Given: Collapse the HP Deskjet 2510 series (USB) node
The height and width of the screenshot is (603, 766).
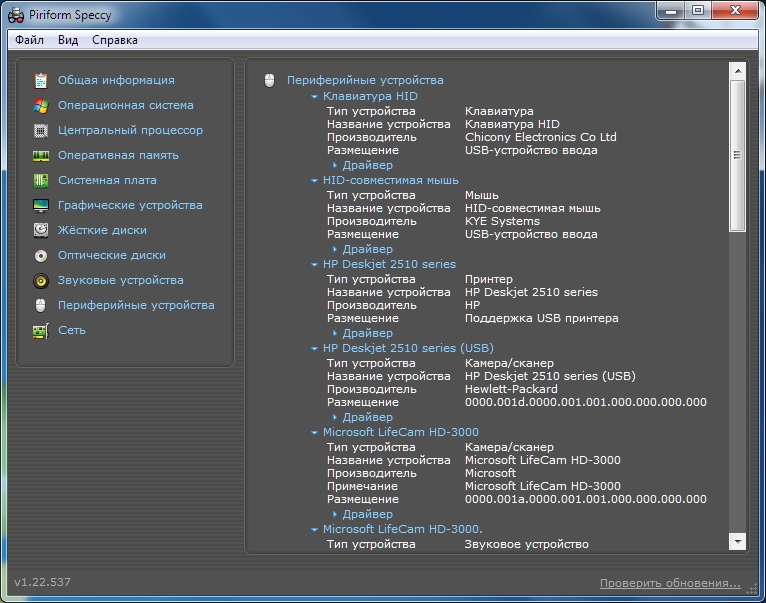Looking at the screenshot, I should point(315,349).
